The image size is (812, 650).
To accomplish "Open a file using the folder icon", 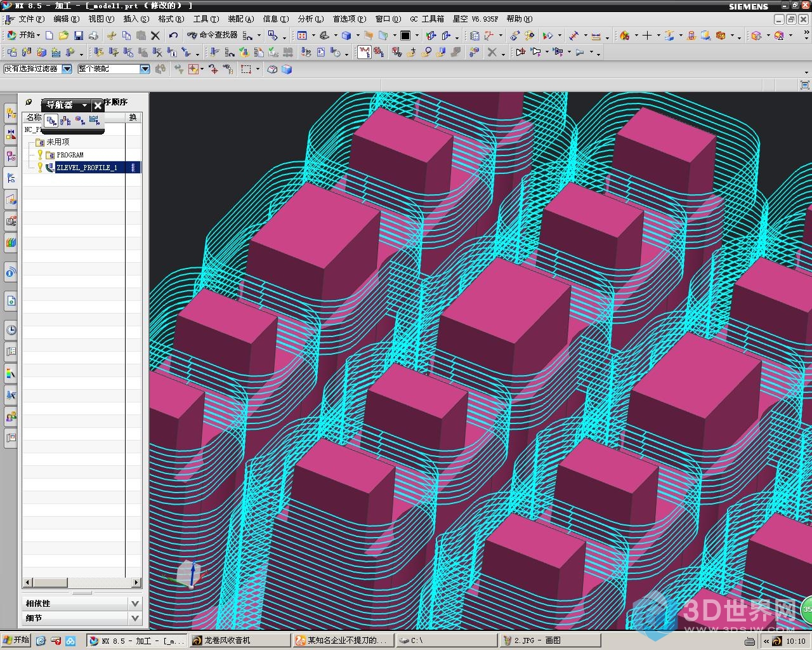I will [x=63, y=36].
